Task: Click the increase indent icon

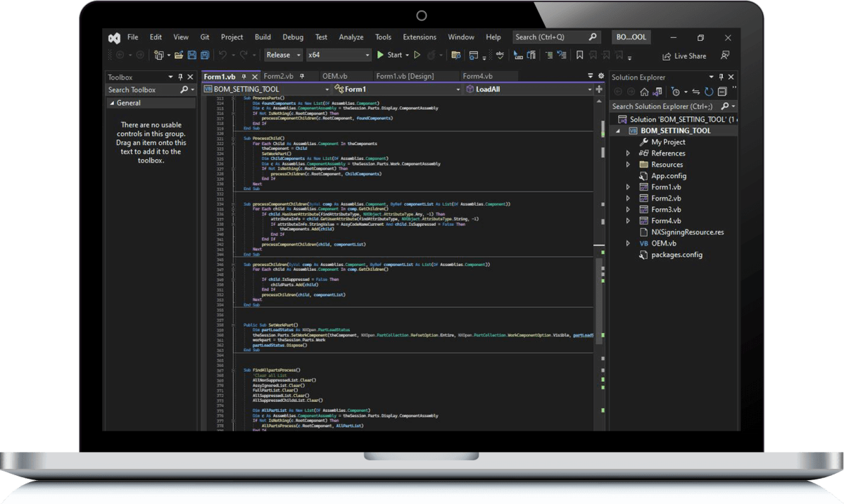Action: [548, 55]
